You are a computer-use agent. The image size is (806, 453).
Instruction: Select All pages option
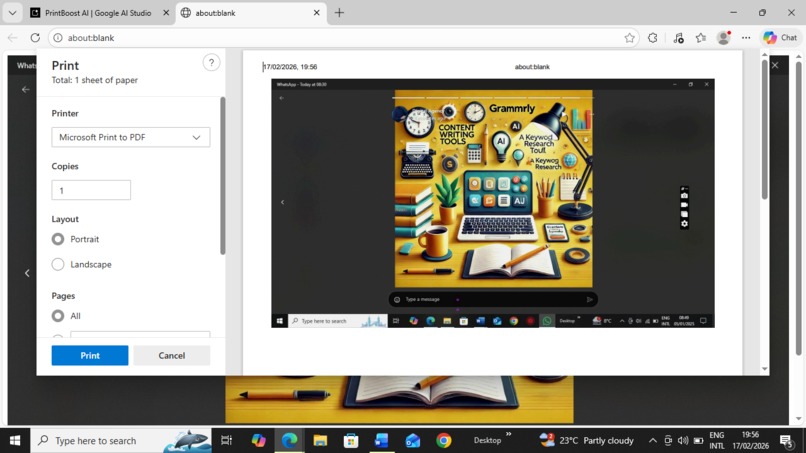tap(58, 316)
